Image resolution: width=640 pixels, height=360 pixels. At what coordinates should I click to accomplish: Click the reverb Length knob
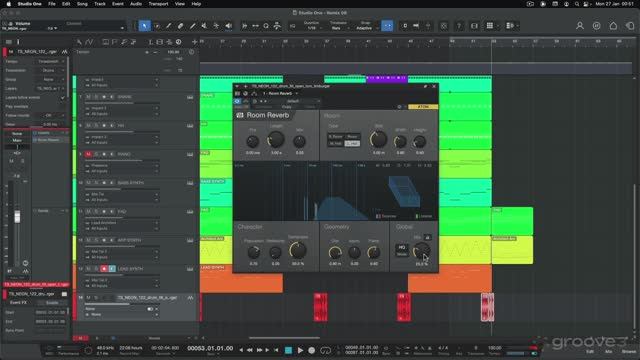[x=276, y=140]
